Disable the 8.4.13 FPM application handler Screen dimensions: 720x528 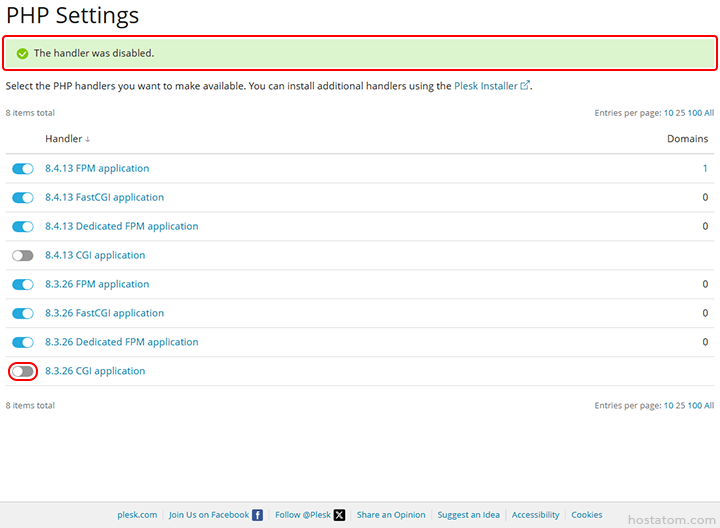pyautogui.click(x=23, y=169)
